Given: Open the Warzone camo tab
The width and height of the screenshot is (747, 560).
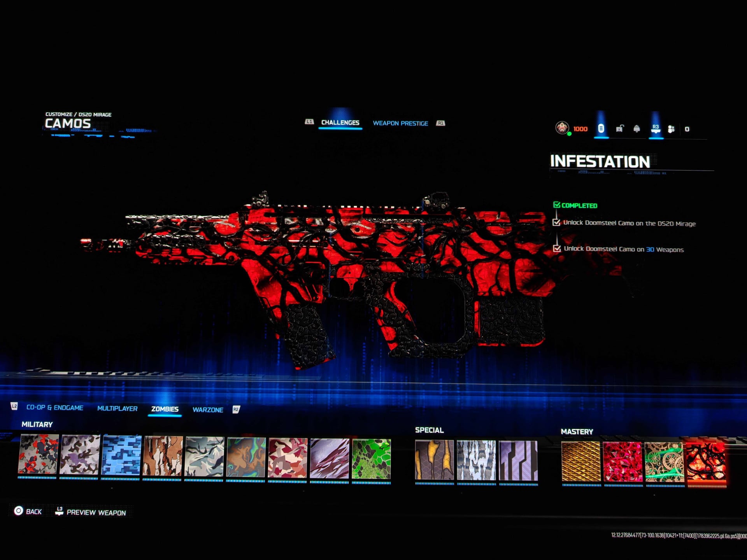Looking at the screenshot, I should point(208,410).
